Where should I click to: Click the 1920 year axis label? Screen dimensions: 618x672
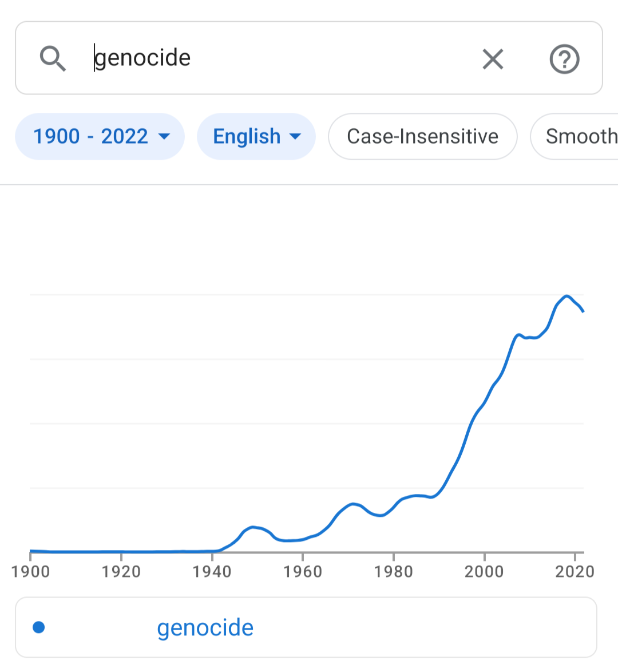[121, 572]
